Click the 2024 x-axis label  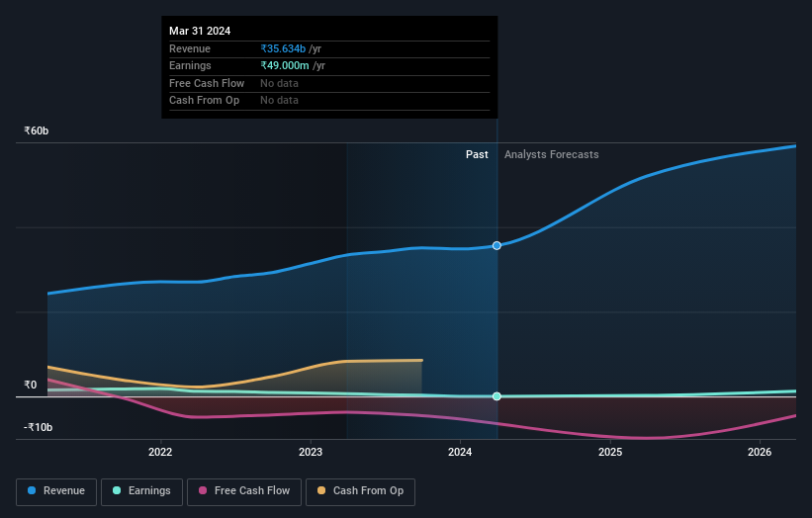[x=460, y=453]
